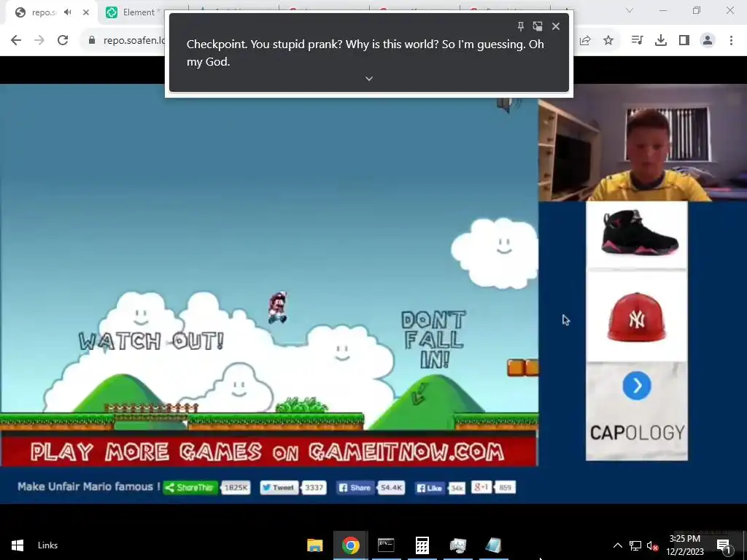Click the 54.4K share count
Screen dimensions: 747x560
pos(391,488)
